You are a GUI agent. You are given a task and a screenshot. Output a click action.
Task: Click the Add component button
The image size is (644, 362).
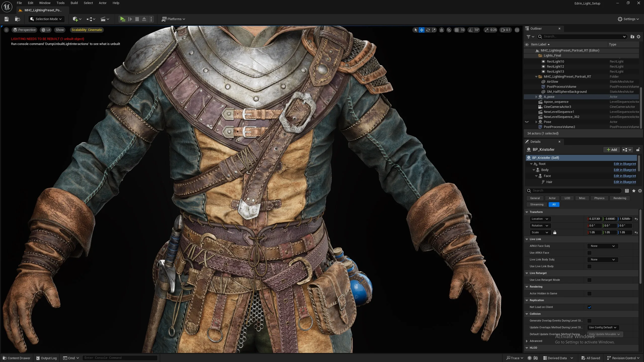[612, 150]
